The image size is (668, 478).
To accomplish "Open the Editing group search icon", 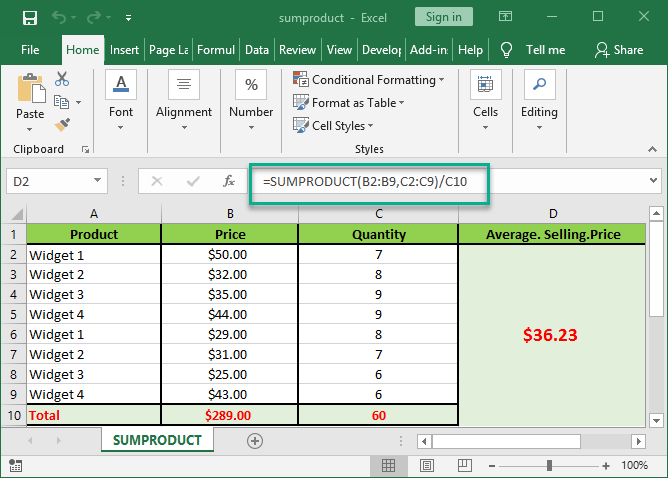I will pos(539,87).
